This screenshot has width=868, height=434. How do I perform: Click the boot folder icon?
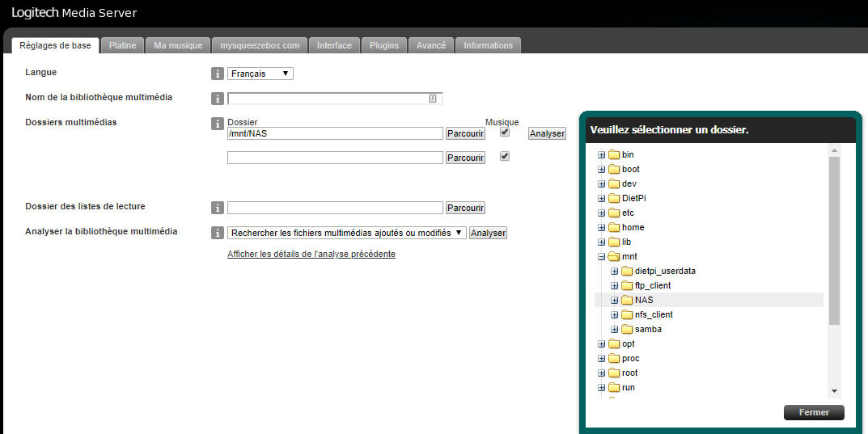pyautogui.click(x=614, y=169)
